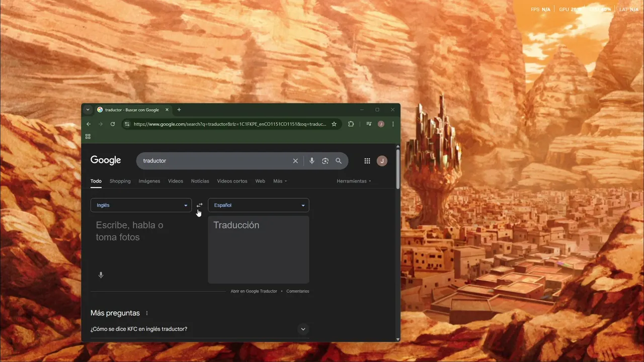Image resolution: width=644 pixels, height=362 pixels.
Task: Click the Traducción output box
Action: [x=259, y=250]
